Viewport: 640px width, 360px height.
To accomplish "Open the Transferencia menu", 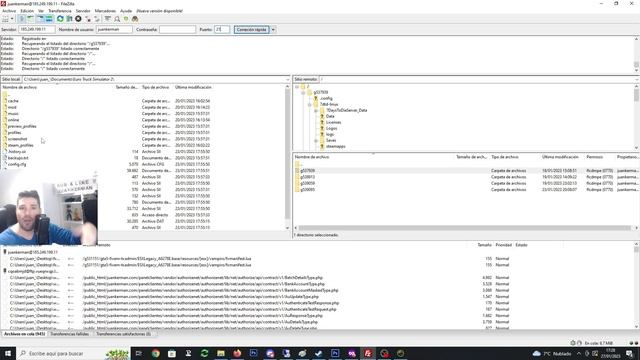I will (x=60, y=11).
